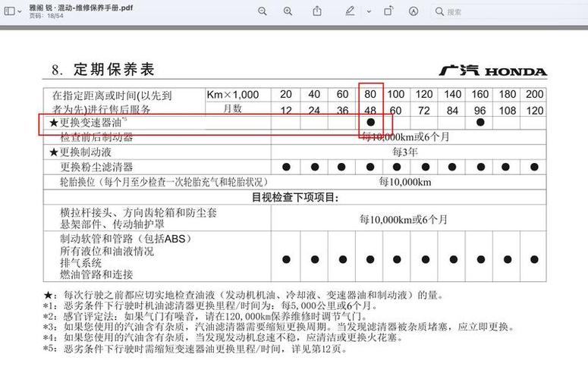Click the '每3年' interval text
Screen dimensions: 588x379
click(405, 152)
